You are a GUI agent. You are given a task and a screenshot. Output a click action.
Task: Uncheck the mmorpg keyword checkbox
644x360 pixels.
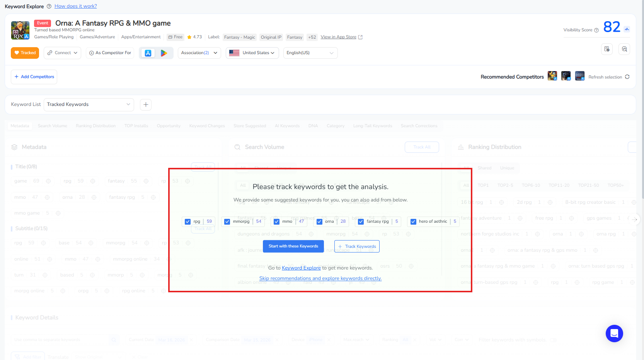click(x=227, y=222)
